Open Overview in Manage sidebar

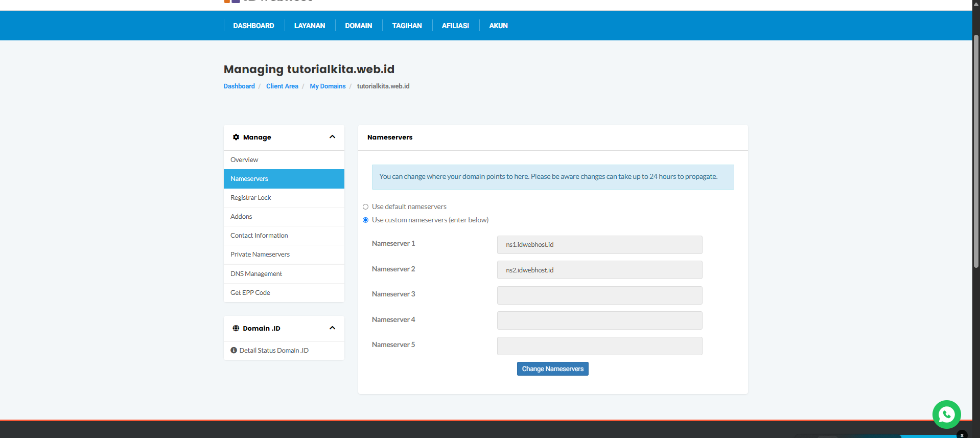click(284, 160)
